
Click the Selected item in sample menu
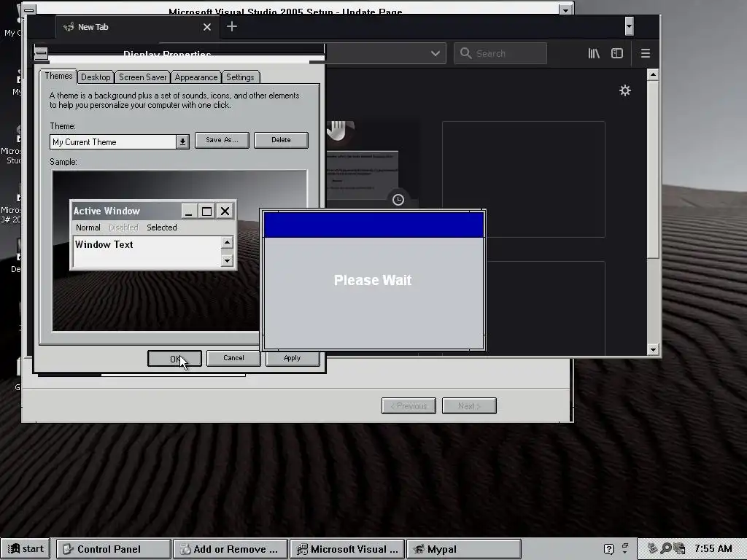pos(162,227)
